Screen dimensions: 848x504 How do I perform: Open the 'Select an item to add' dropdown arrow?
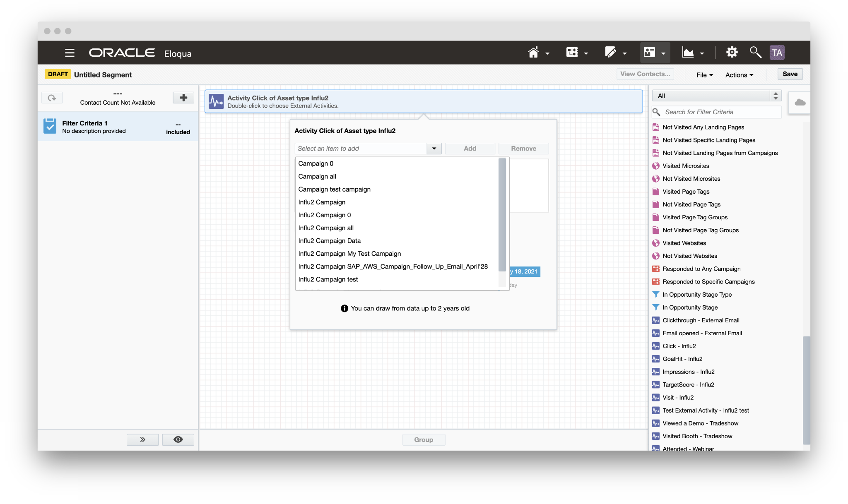coord(434,149)
